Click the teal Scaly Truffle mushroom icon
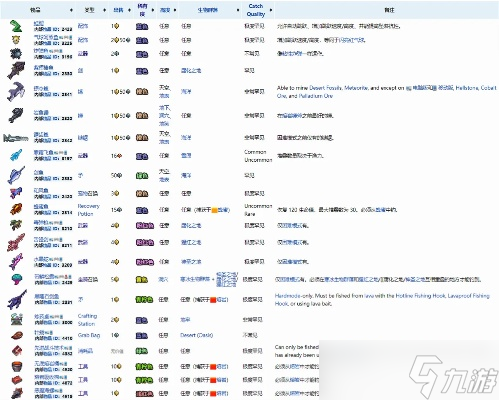This screenshot has height=400, width=499. click(x=16, y=279)
